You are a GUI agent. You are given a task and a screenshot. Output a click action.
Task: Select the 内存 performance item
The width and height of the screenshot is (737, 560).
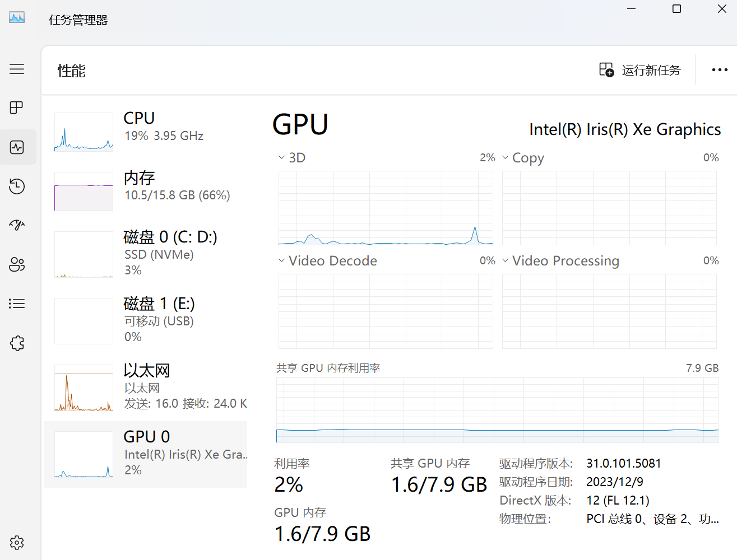pyautogui.click(x=146, y=191)
